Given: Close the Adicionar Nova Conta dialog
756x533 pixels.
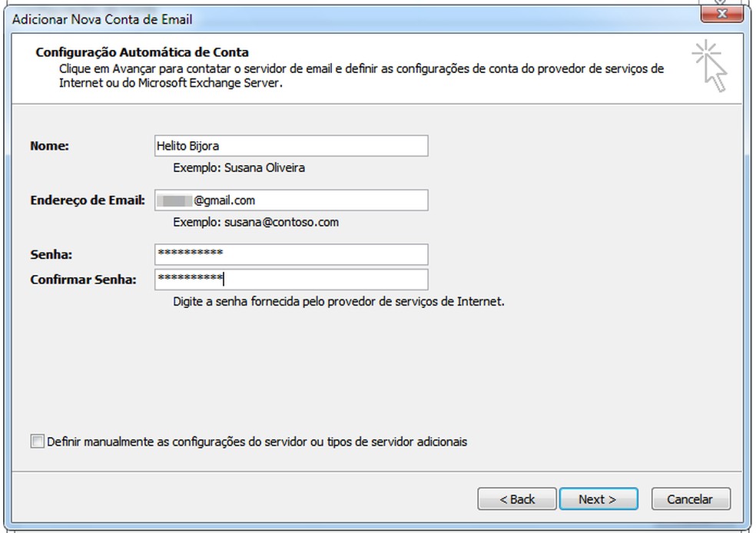Looking at the screenshot, I should point(721,13).
